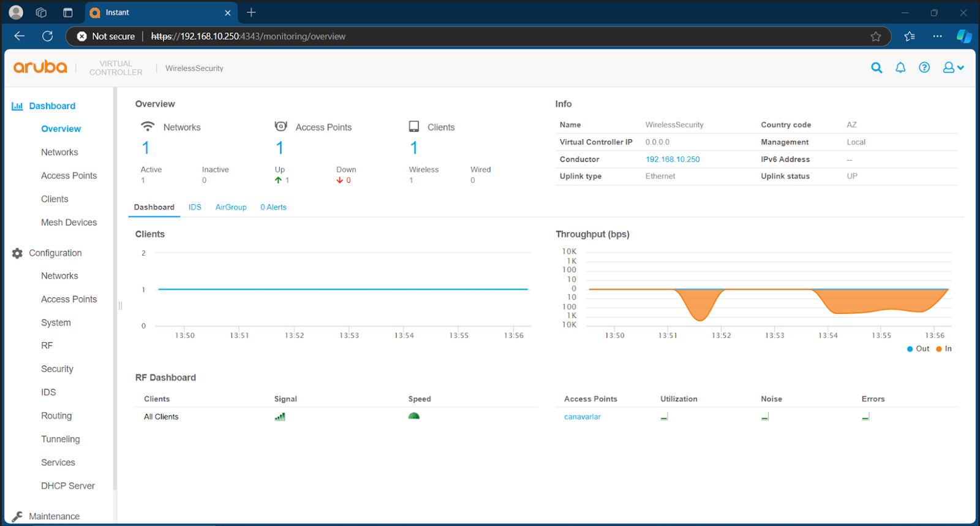Go back with browser back arrow
Image resolution: width=980 pixels, height=526 pixels.
click(x=20, y=36)
